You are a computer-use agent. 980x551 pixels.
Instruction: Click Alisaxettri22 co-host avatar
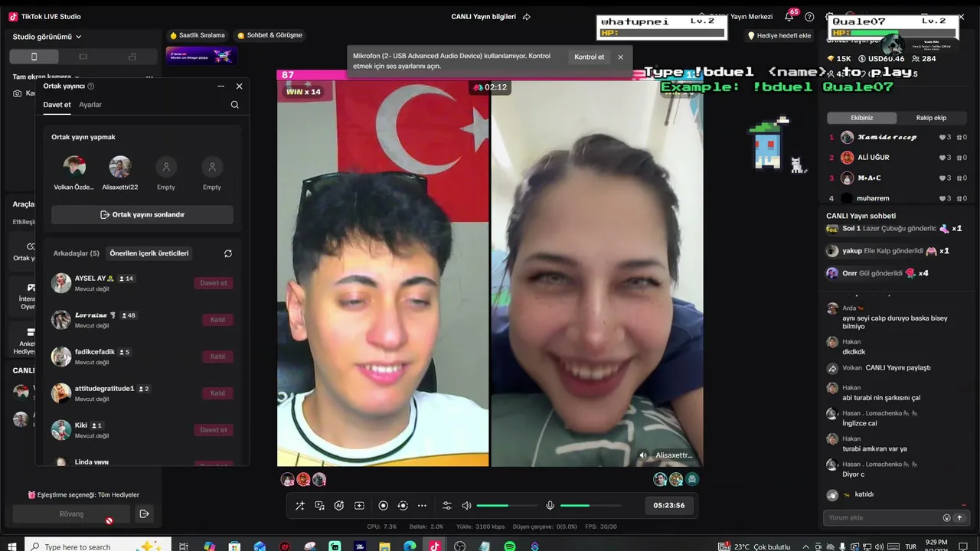(120, 167)
